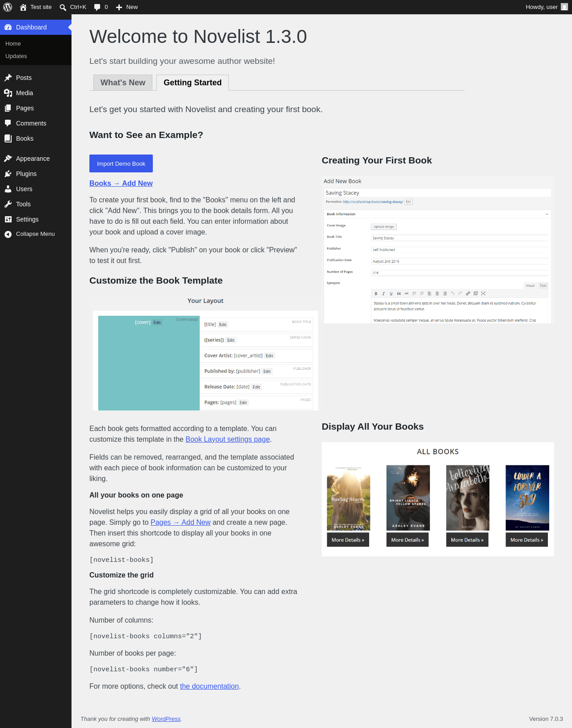Click the Test site home icon
Viewport: 572px width, 728px height.
pyautogui.click(x=23, y=7)
